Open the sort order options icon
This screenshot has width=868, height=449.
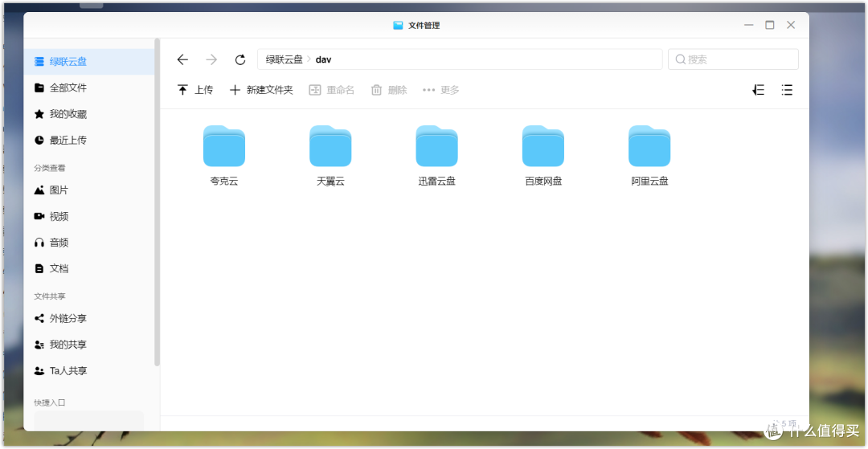pyautogui.click(x=759, y=90)
